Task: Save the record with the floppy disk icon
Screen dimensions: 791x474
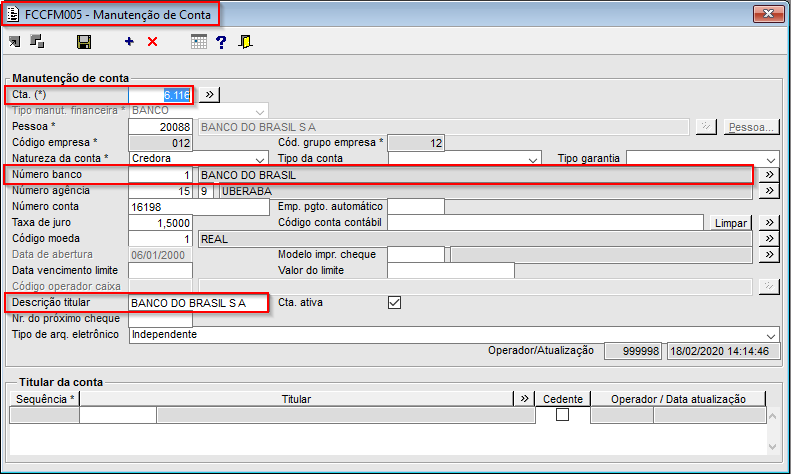Action: point(84,42)
